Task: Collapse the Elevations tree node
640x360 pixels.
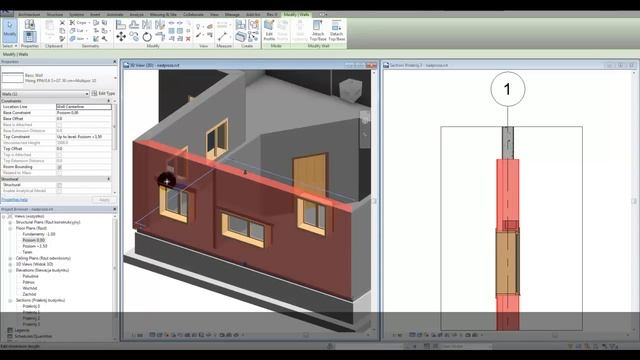Action: pyautogui.click(x=10, y=270)
